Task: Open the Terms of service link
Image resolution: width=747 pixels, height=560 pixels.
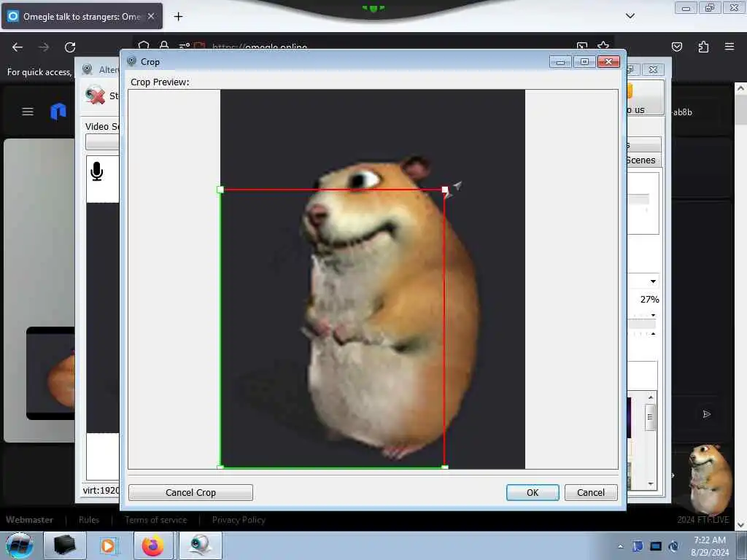Action: [x=156, y=520]
